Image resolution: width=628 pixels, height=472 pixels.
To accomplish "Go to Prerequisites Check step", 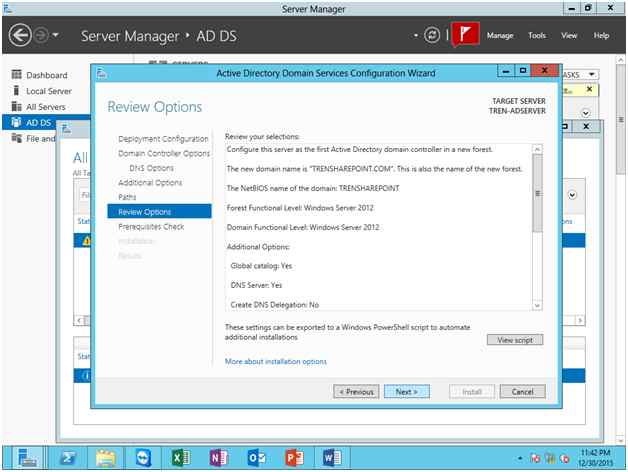I will tap(151, 227).
